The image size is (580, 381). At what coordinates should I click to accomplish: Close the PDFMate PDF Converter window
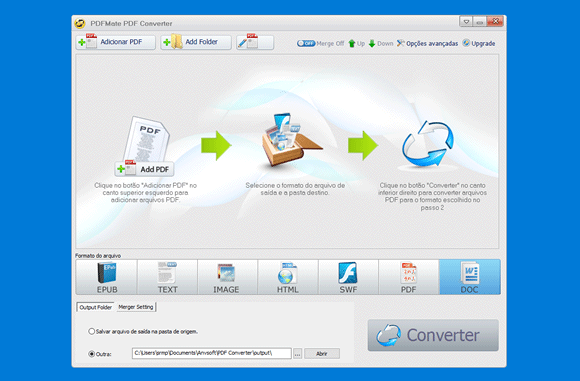(495, 21)
